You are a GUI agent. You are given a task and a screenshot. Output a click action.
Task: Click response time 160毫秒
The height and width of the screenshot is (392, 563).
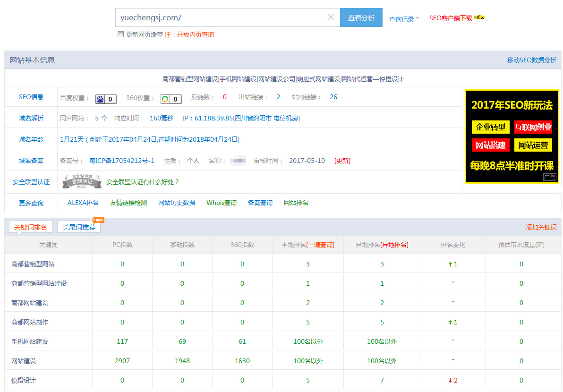162,118
